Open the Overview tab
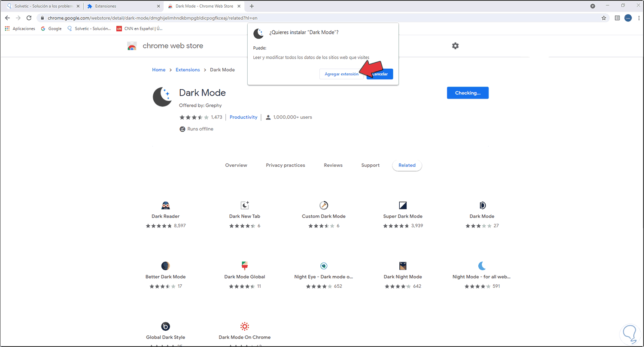 (236, 165)
